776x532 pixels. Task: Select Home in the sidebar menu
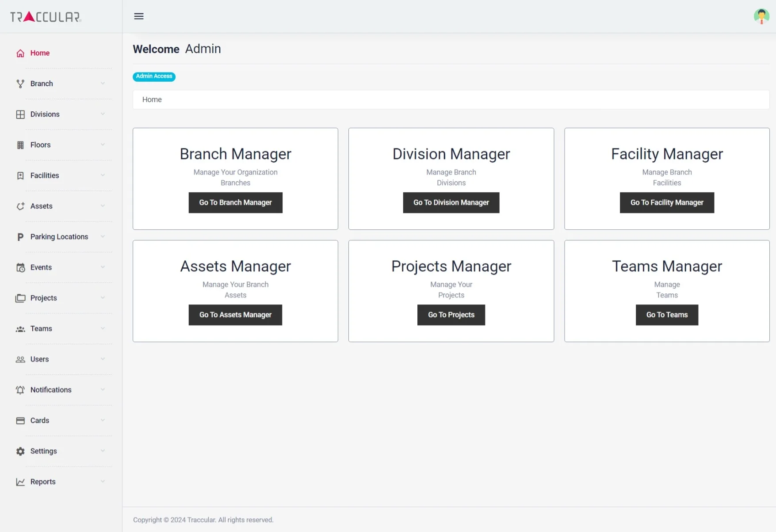[40, 53]
